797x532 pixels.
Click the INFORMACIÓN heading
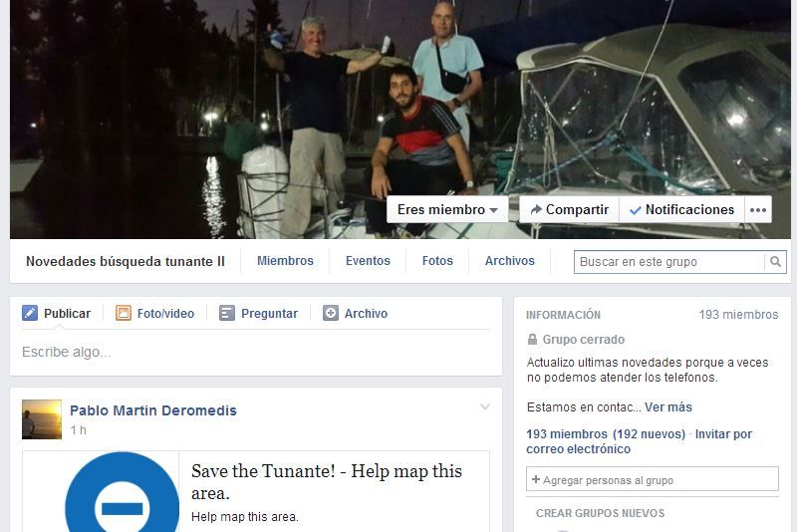563,315
